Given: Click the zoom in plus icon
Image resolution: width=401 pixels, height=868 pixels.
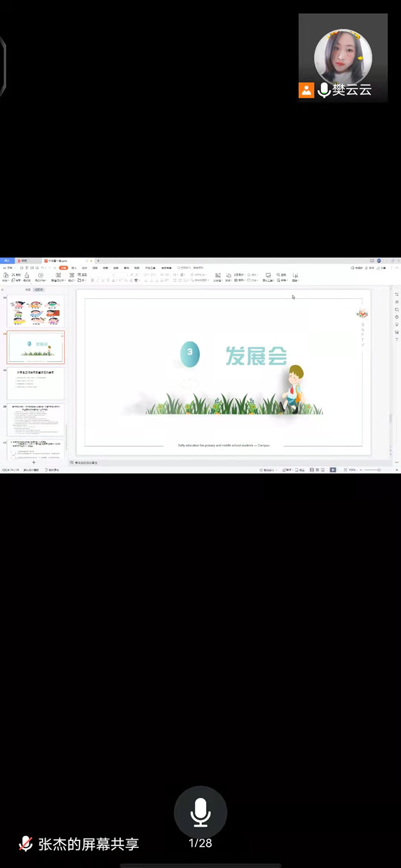Looking at the screenshot, I should click(397, 470).
